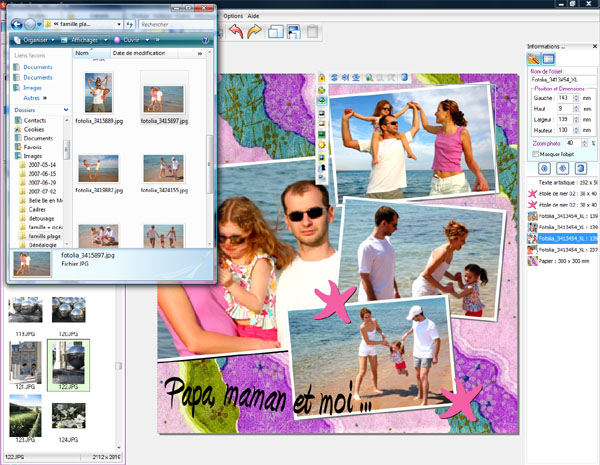Click the Explorer refresh arrows icon

point(130,24)
